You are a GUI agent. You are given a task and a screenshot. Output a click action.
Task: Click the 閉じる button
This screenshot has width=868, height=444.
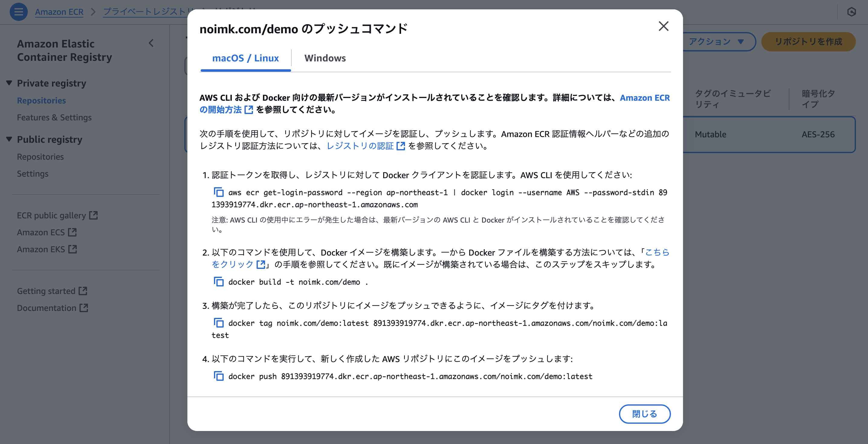pos(644,414)
